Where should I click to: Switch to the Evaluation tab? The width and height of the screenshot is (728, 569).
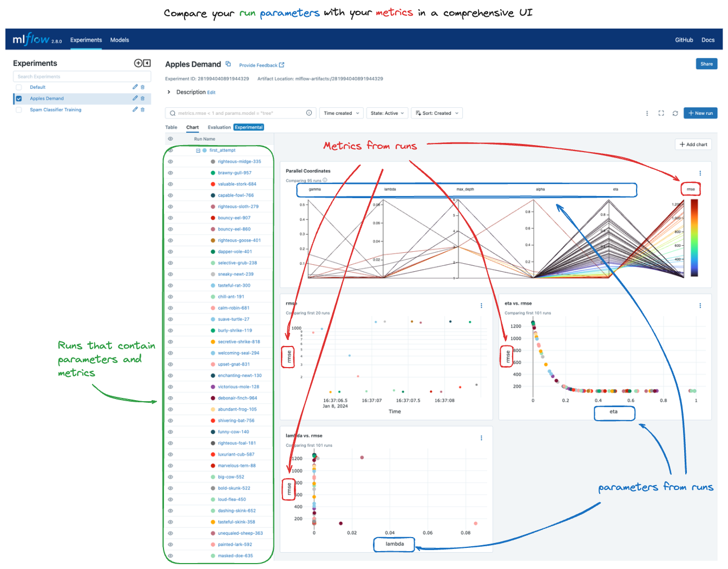tap(219, 127)
